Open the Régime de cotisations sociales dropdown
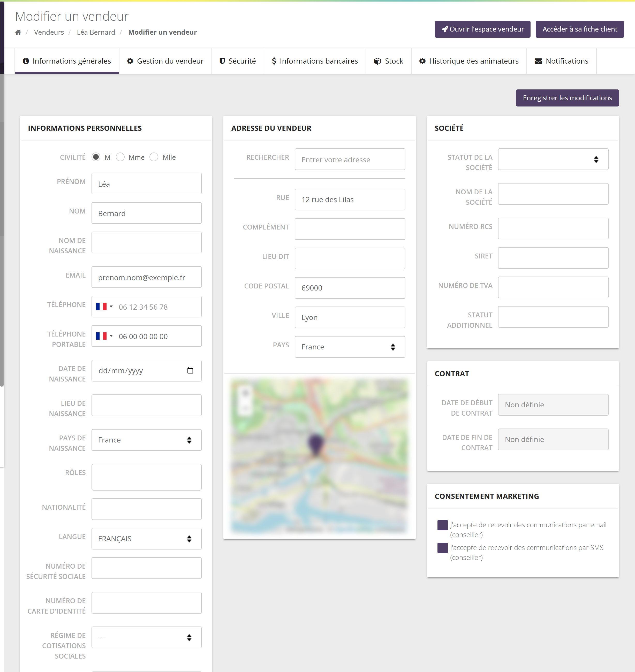 coord(146,637)
